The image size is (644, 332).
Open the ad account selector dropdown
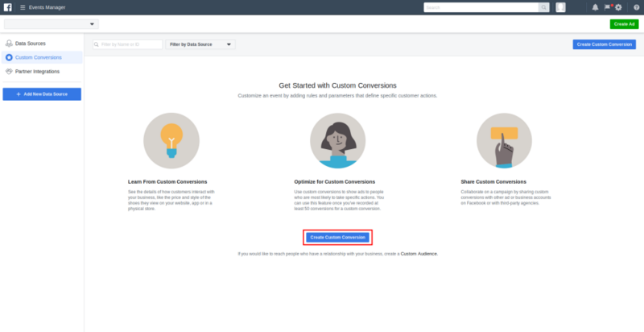click(52, 24)
